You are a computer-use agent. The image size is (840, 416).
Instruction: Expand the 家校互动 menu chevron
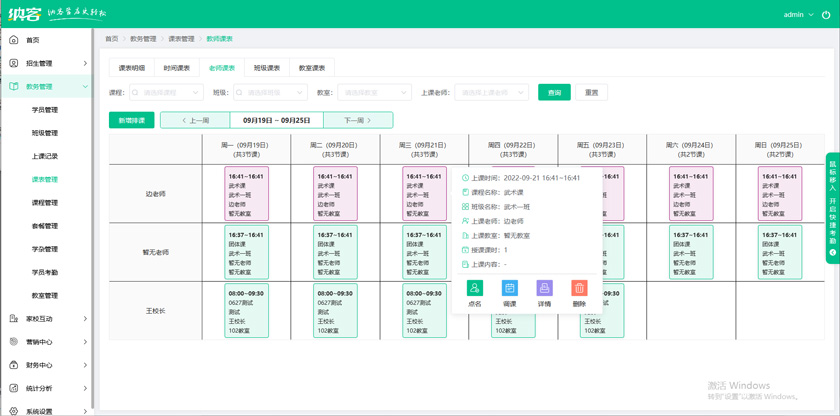pyautogui.click(x=85, y=319)
